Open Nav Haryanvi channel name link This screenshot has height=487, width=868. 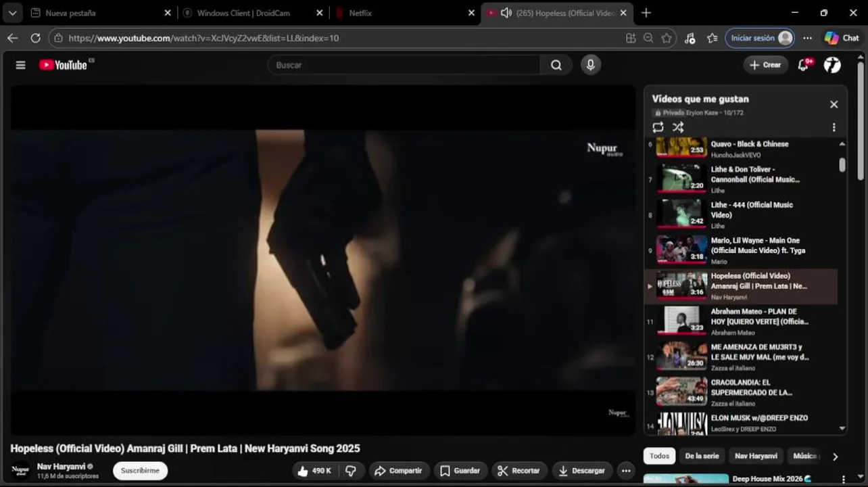coord(61,466)
